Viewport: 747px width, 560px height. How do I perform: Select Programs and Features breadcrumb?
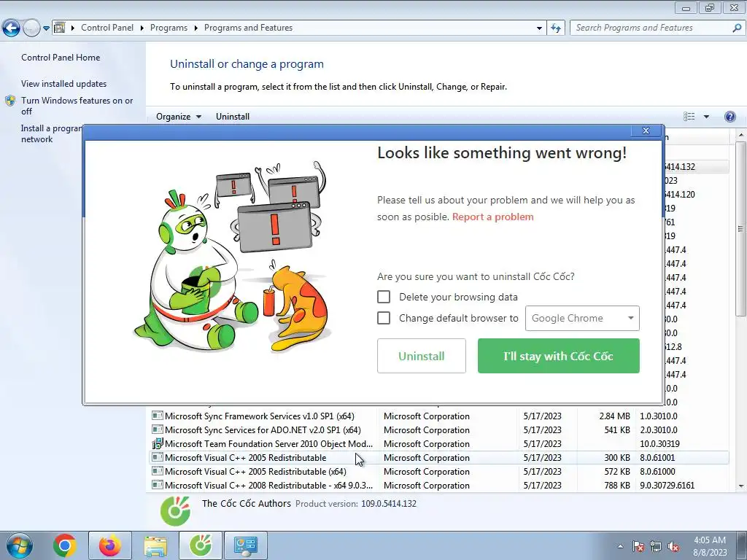coord(248,28)
